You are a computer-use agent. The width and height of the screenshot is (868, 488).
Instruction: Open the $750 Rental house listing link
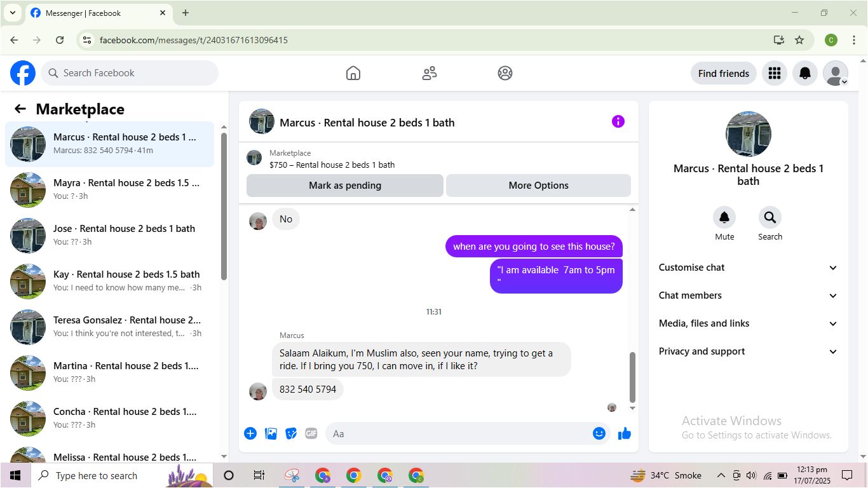[x=332, y=165]
